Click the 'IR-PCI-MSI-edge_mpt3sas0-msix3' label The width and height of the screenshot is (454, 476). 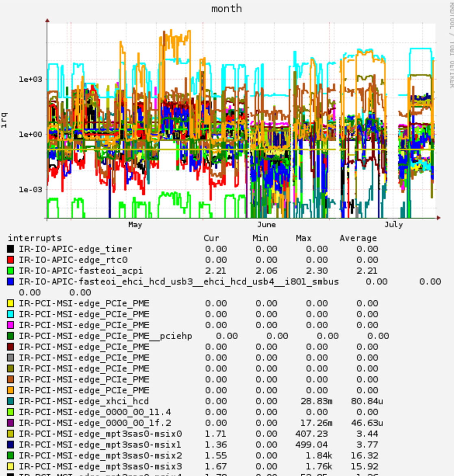[x=100, y=466]
